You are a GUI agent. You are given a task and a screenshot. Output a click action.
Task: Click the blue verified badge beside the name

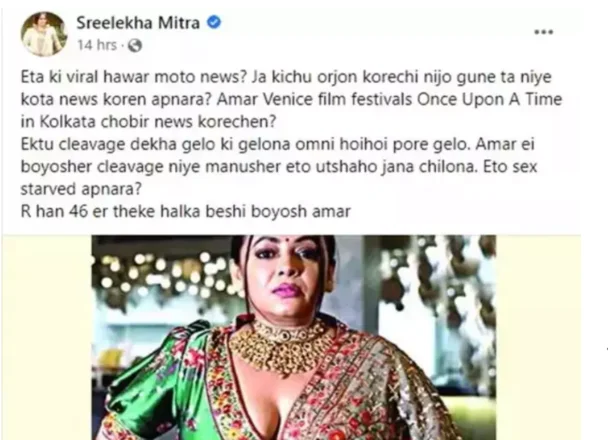(x=214, y=22)
